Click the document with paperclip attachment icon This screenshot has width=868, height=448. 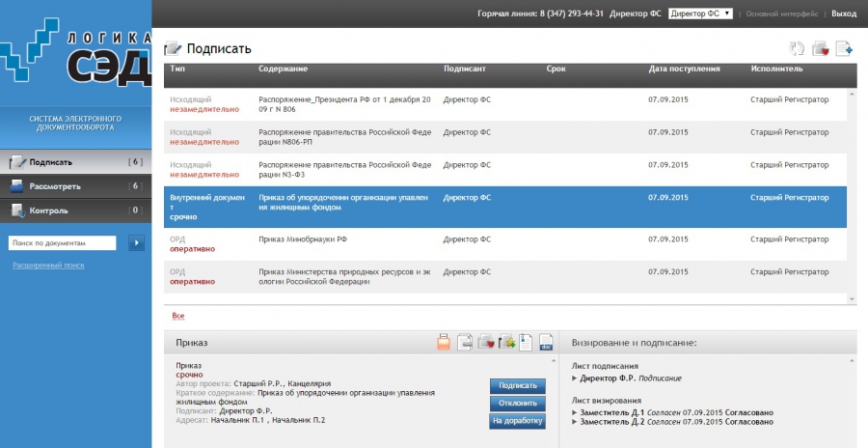pos(526,342)
